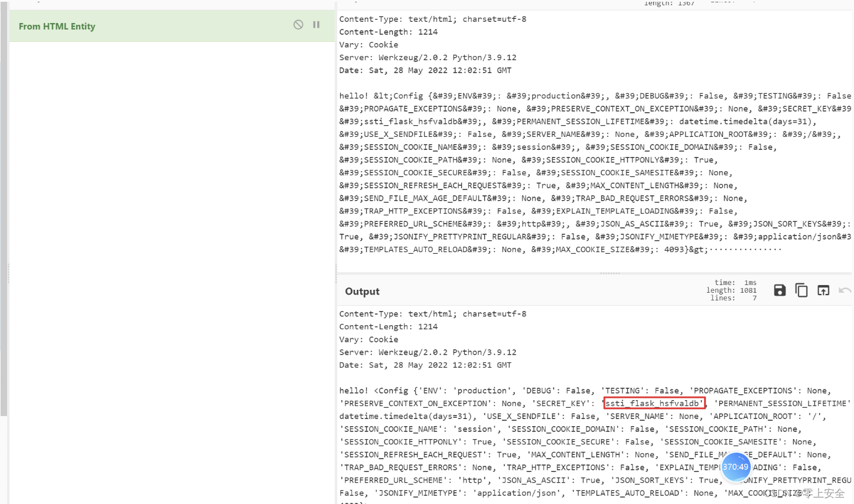Screen dimensions: 854x504
Task: Click the divider handle between input and output
Action: click(x=609, y=273)
